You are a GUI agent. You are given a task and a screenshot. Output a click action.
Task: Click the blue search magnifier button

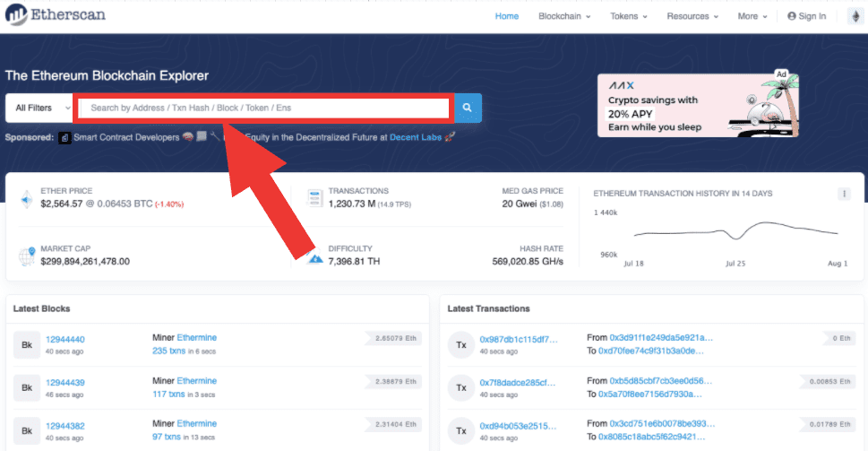tap(468, 108)
